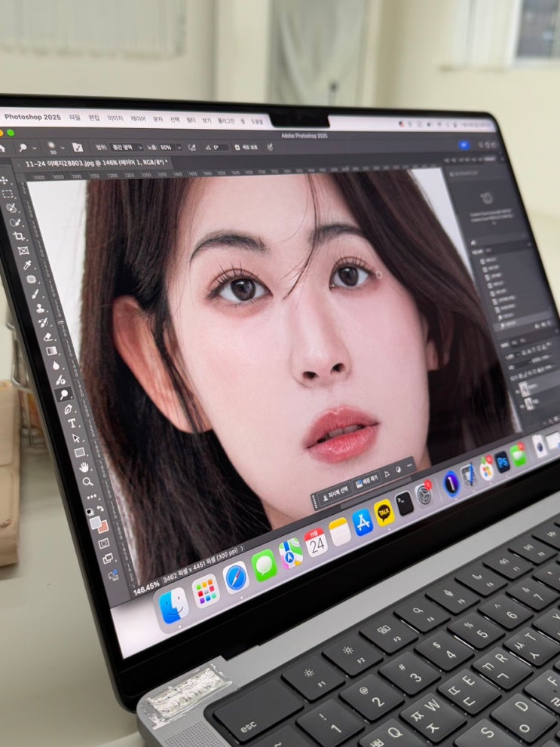Select the Rectangular Marquee tool
Viewport: 560px width, 747px height.
[8, 194]
